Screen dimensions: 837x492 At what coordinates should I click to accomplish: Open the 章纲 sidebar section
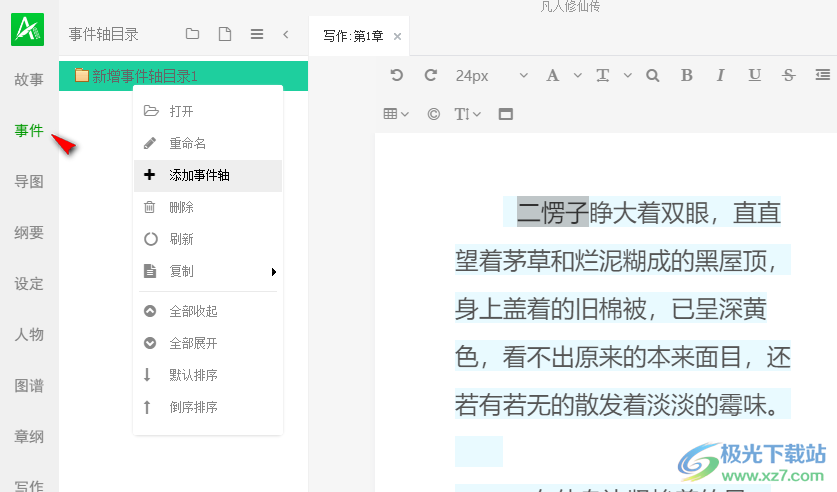tap(29, 437)
